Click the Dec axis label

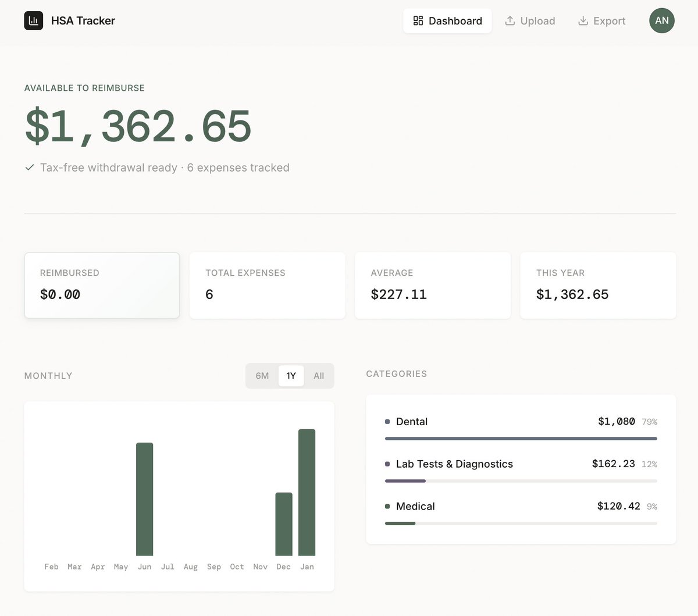(284, 567)
